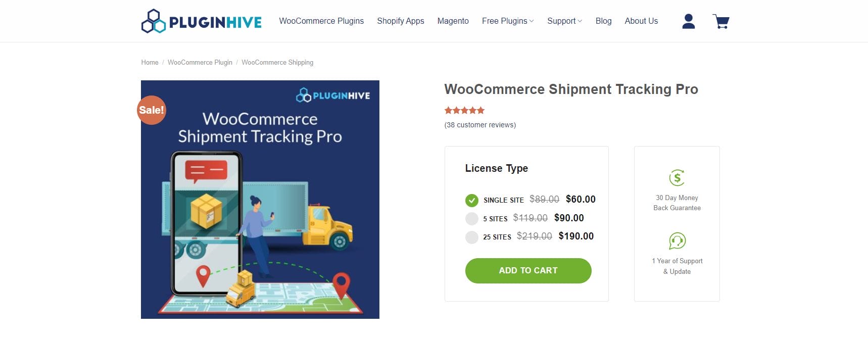Expand the Free Plugins dropdown
Viewport: 868px width, 337px height.
click(508, 21)
